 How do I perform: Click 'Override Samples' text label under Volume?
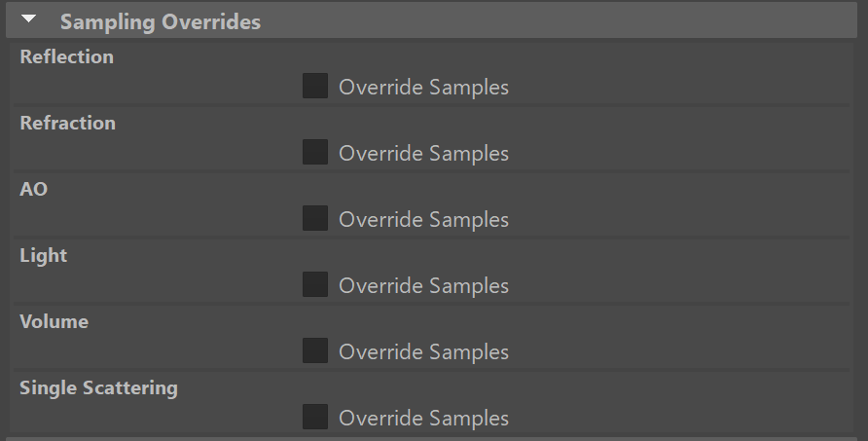423,352
